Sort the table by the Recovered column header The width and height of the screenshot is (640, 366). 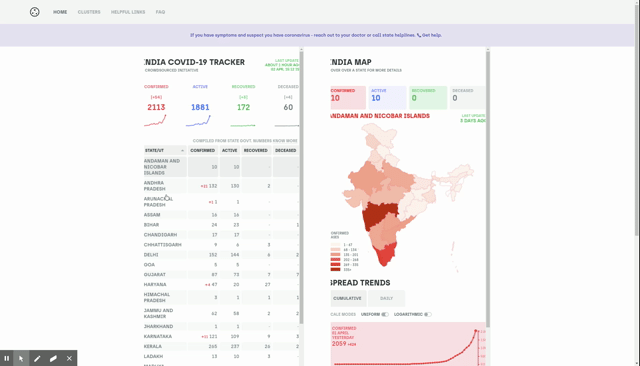click(x=256, y=151)
